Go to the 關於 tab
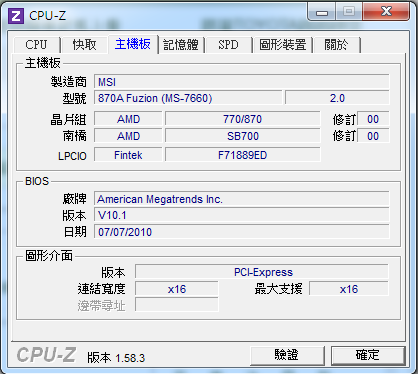Screen dimensions: 418x374 pyautogui.click(x=336, y=45)
